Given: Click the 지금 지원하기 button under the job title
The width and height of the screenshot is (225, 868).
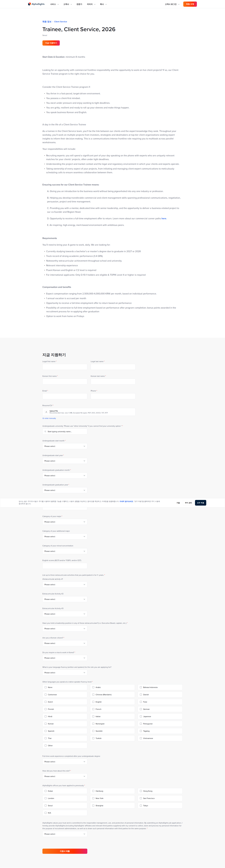Looking at the screenshot, I should coord(51,43).
